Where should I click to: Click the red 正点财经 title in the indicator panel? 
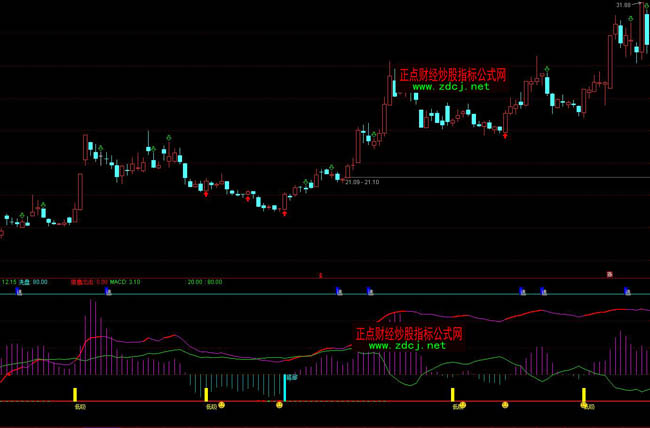(x=409, y=333)
